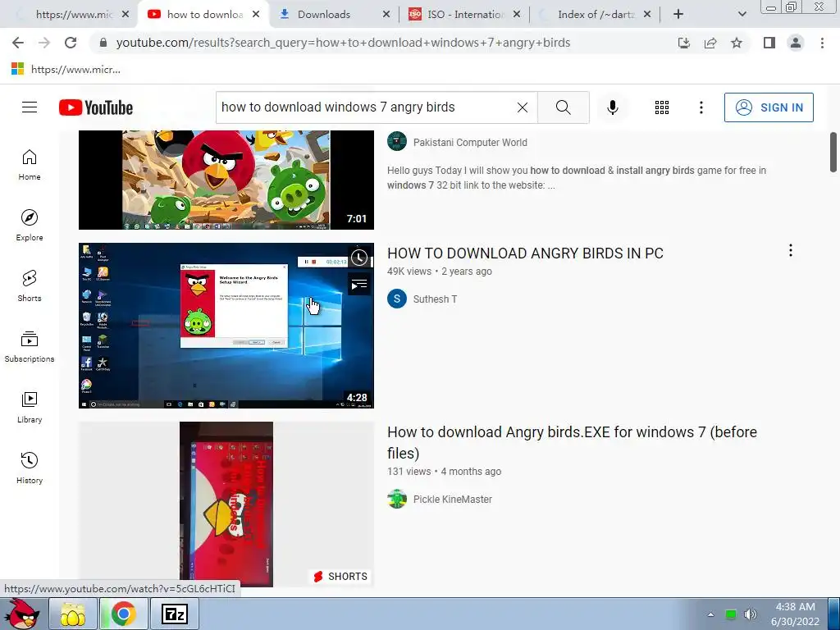Play the 4:28 Angry Birds setup thumbnail

coord(226,326)
